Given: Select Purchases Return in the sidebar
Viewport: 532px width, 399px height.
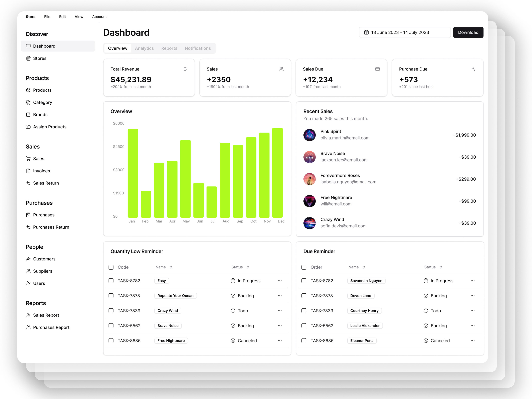Looking at the screenshot, I should 51,227.
